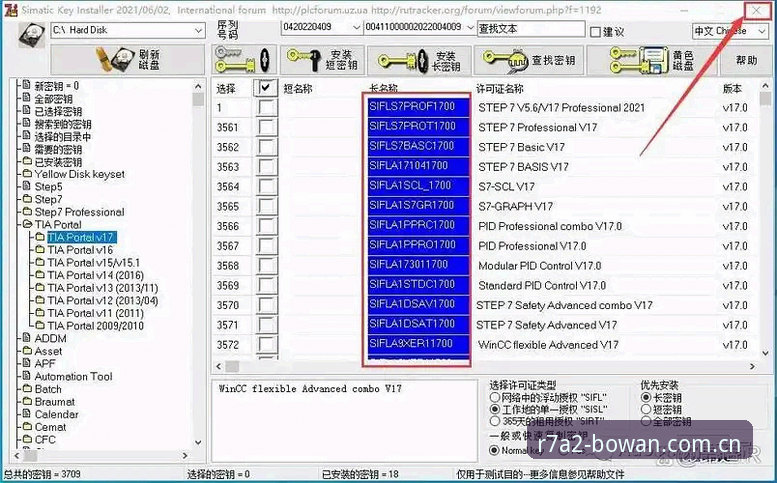
Task: Select TIA Portal v11 (2011) folder
Action: click(96, 313)
